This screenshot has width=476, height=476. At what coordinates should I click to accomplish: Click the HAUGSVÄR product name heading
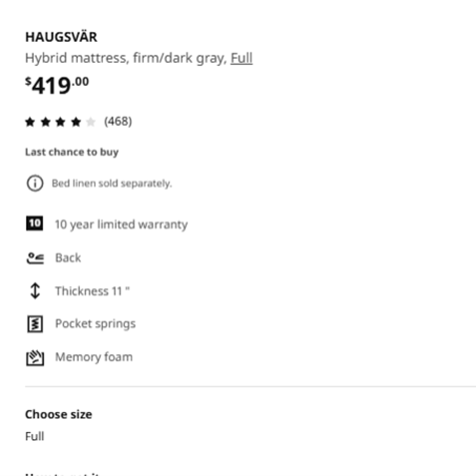(x=61, y=37)
